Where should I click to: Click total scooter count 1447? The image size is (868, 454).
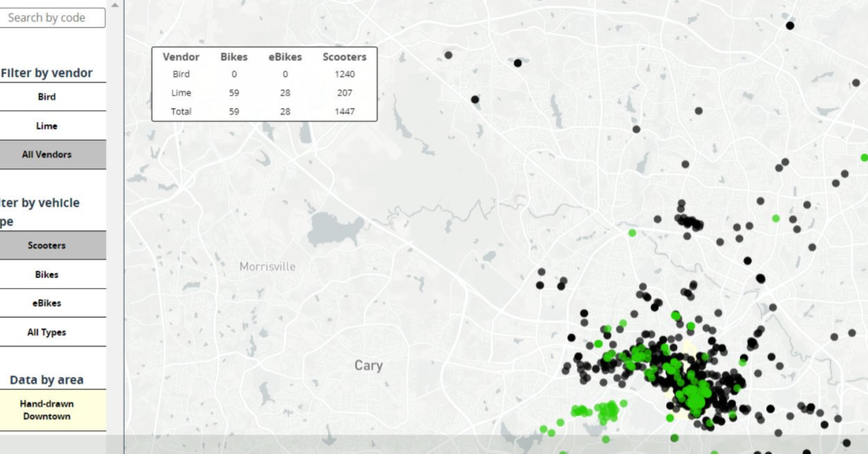[x=344, y=111]
